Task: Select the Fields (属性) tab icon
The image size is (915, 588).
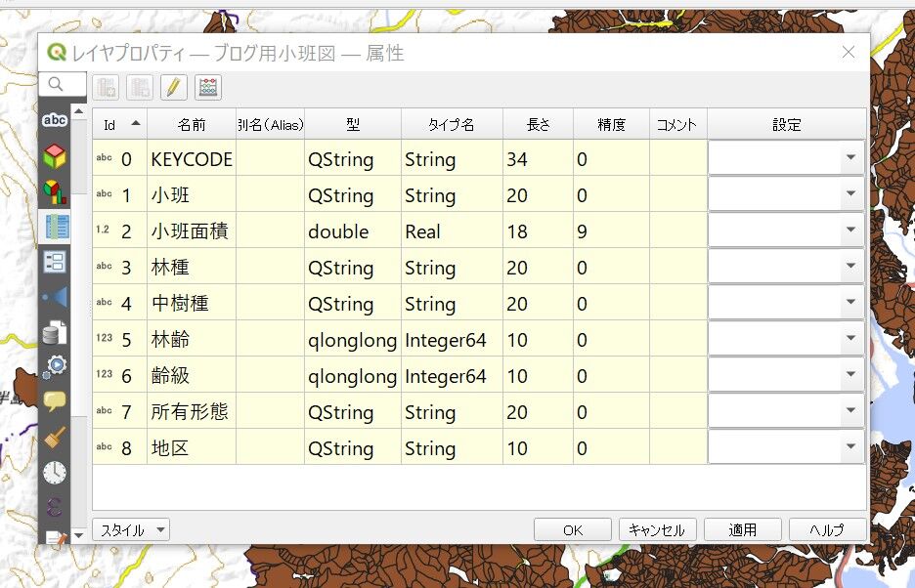Action: coord(56,227)
